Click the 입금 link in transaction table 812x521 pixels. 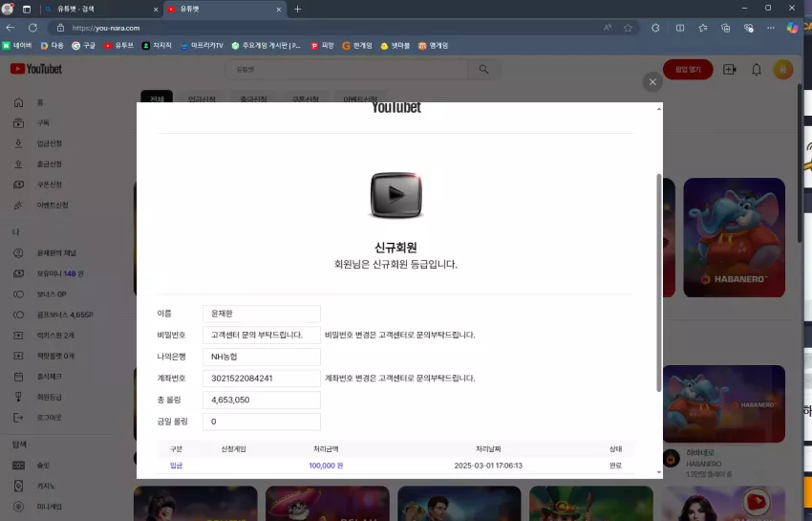point(176,466)
